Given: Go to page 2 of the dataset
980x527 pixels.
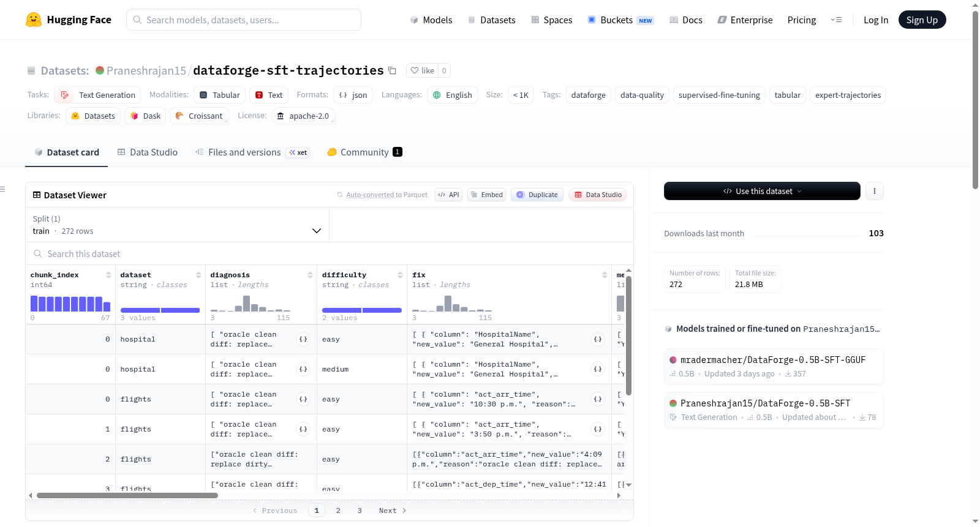Looking at the screenshot, I should pos(338,510).
